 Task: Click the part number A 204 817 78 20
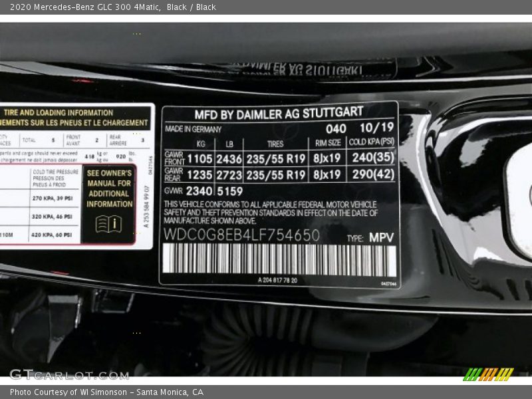pyautogui.click(x=277, y=280)
